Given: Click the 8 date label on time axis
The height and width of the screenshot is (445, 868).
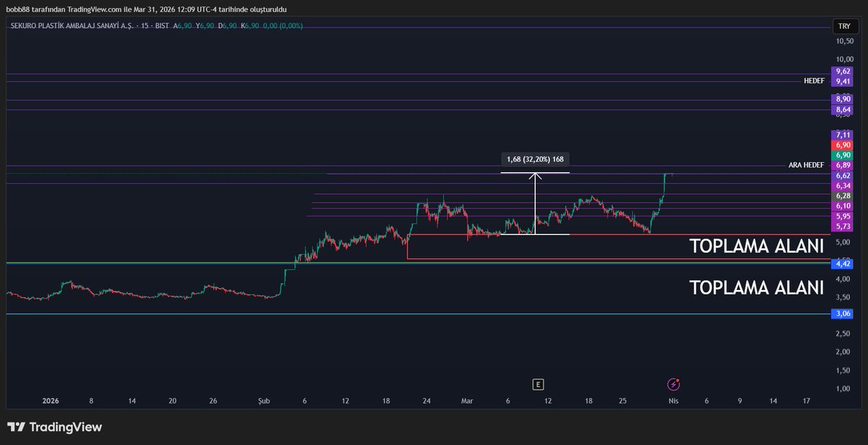Looking at the screenshot, I should [91, 401].
